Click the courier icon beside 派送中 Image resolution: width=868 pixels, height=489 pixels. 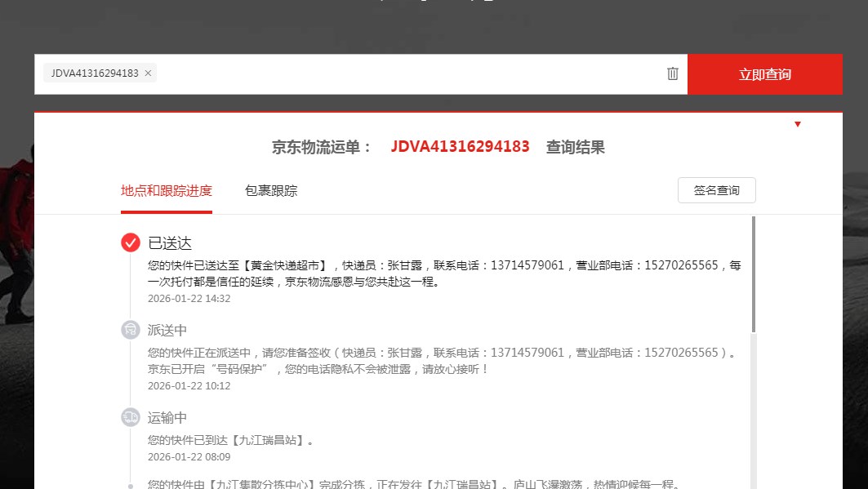(130, 330)
